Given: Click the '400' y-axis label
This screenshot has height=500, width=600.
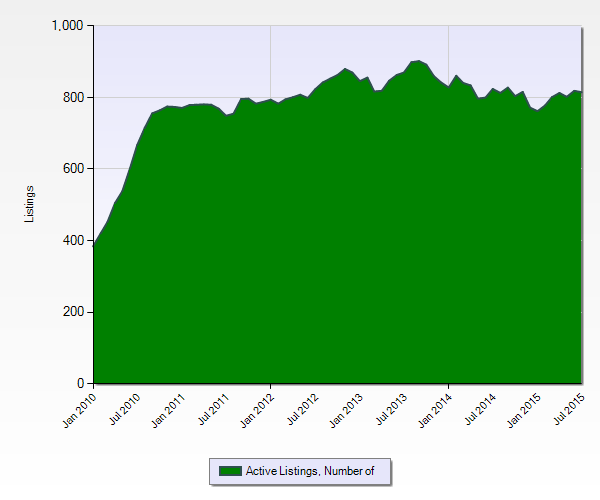Looking at the screenshot, I should point(73,241).
